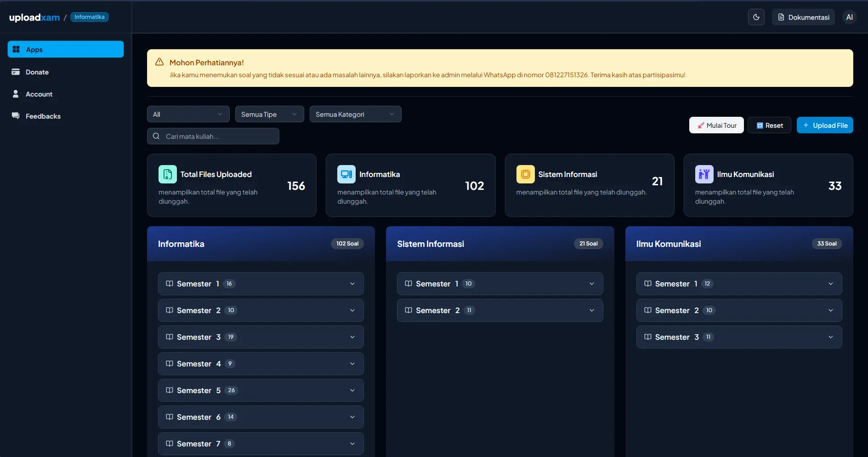Expand Sistem Informasi Semester 2

(499, 310)
